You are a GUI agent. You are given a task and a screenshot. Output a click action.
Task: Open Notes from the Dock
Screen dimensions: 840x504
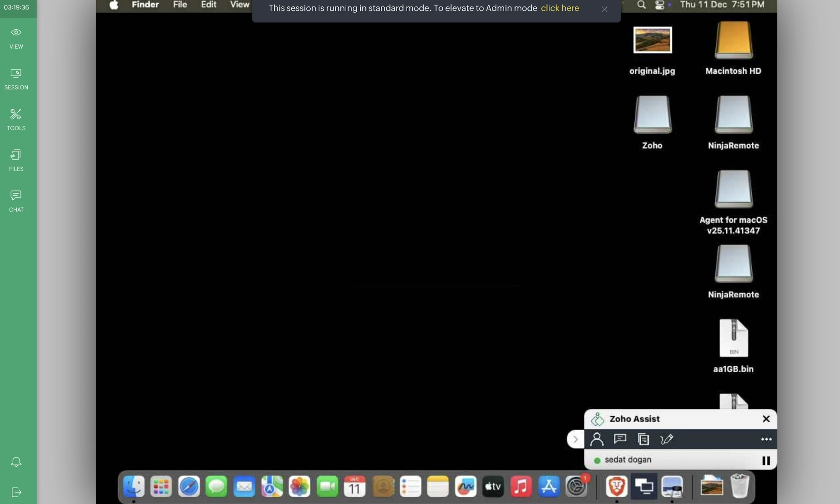(438, 487)
